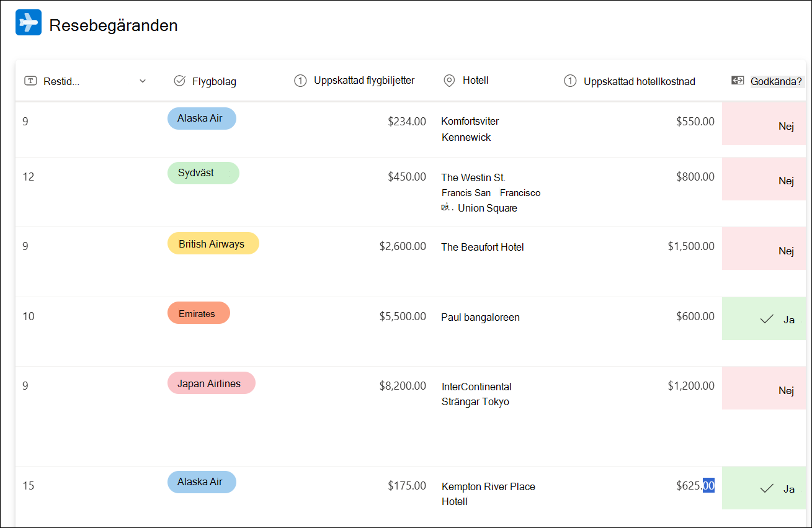This screenshot has width=812, height=528.
Task: Select the $450.00 flight cost cell
Action: (407, 177)
